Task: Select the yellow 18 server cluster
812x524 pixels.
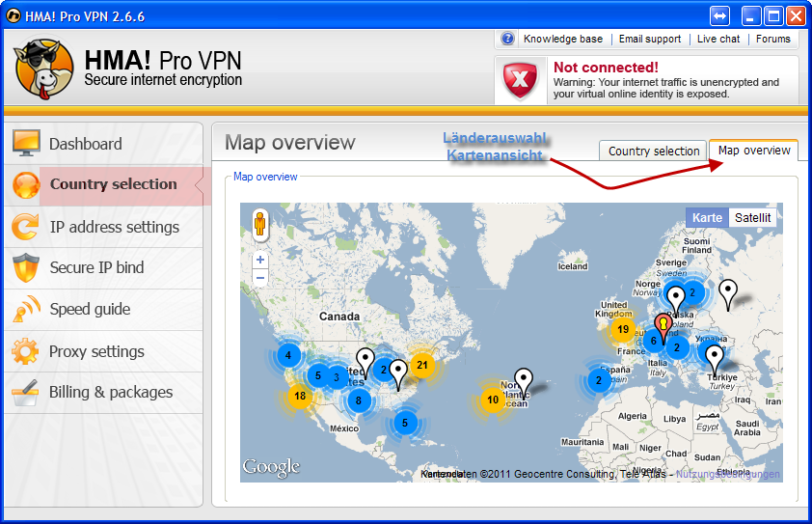Action: click(x=300, y=396)
